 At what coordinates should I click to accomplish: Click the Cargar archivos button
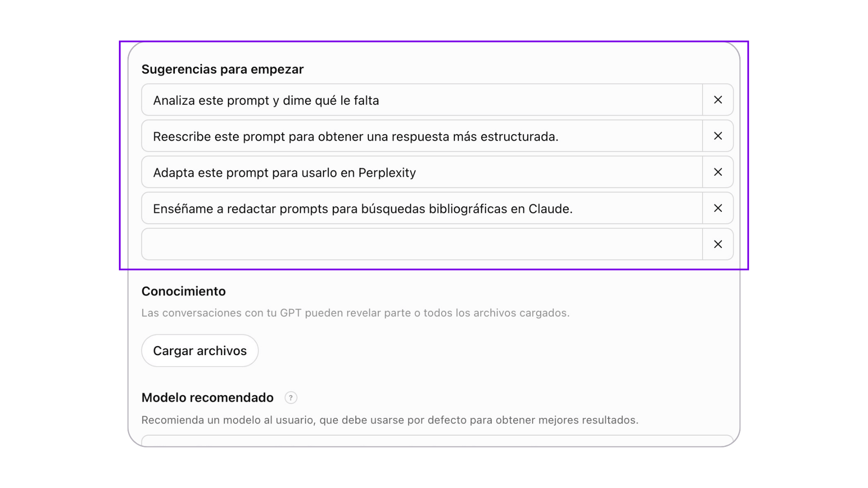(x=200, y=351)
